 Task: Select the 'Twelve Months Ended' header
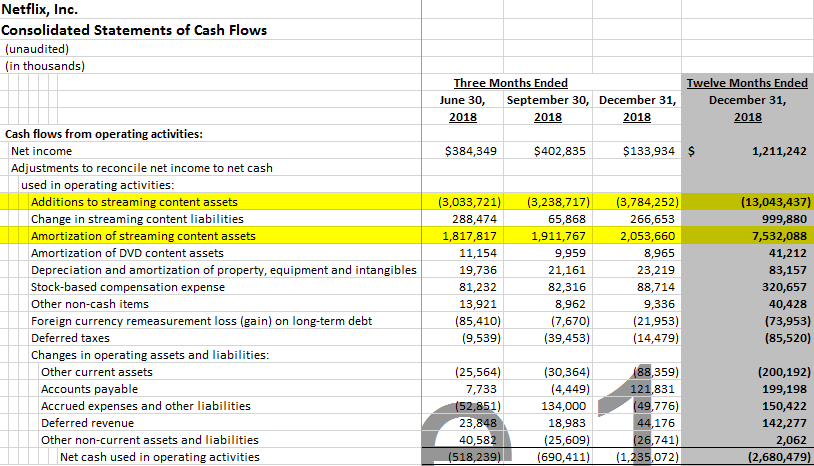pyautogui.click(x=748, y=83)
